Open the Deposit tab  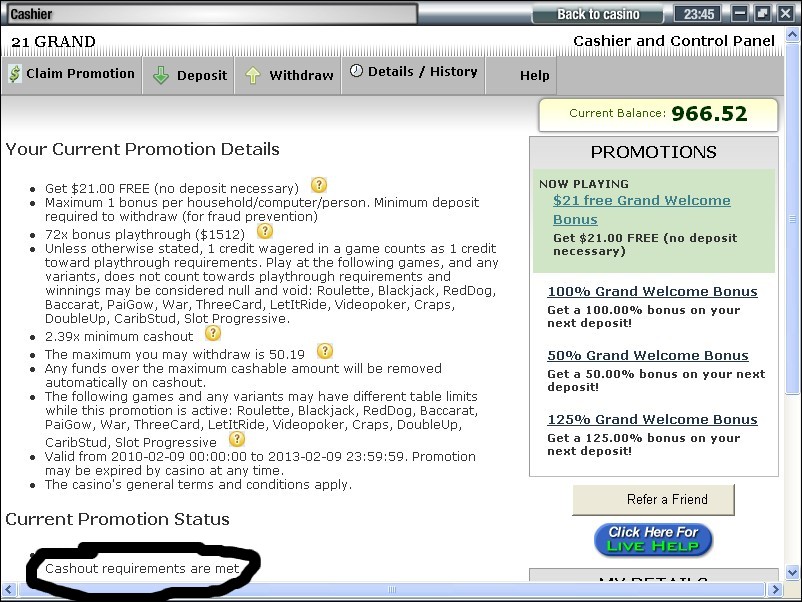[188, 75]
